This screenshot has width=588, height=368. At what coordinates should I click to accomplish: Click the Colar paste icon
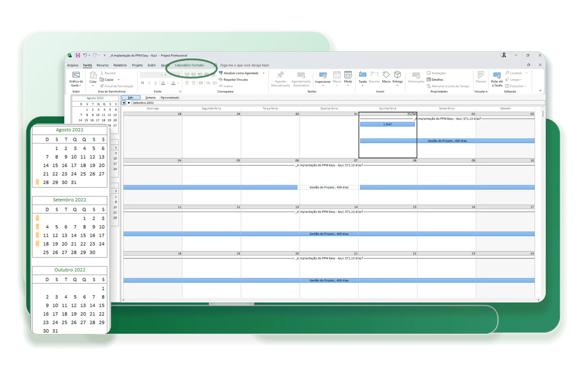coord(93,76)
